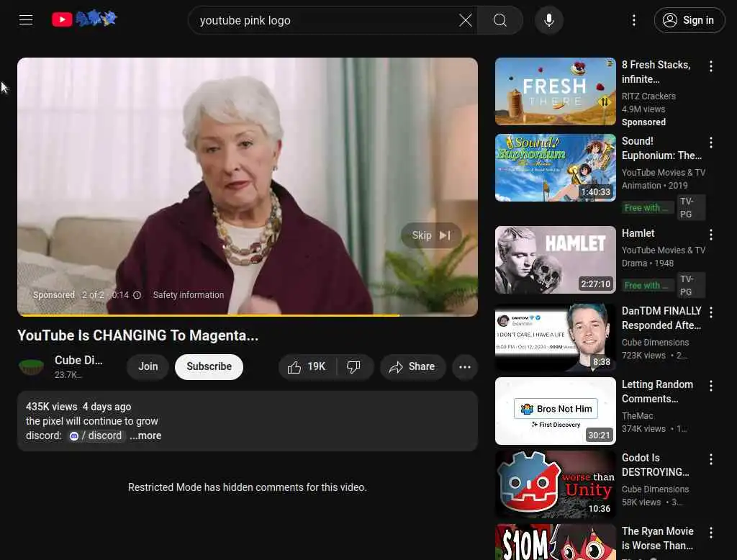Screen dimensions: 737x560
Task: Open the header settings three-dot menu
Action: point(634,20)
